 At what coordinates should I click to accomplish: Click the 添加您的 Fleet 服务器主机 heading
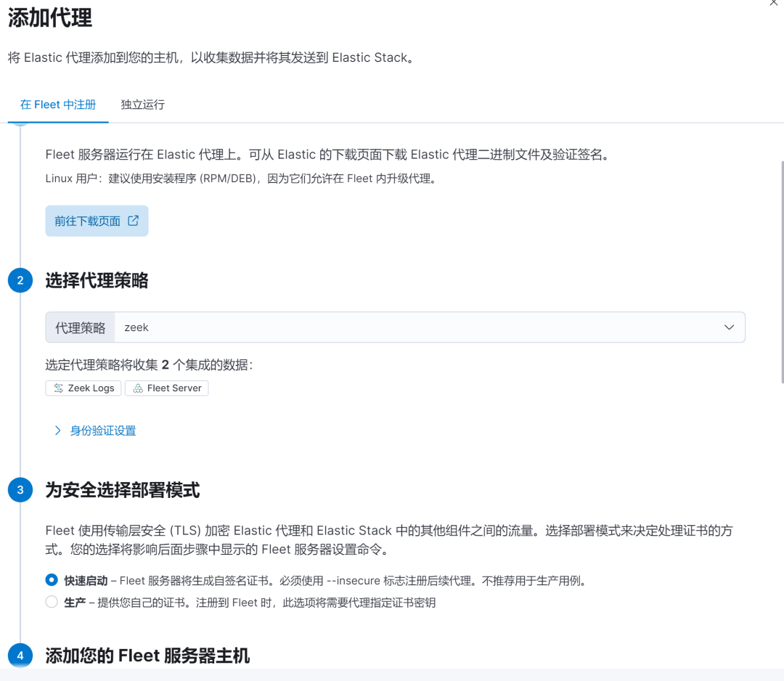(147, 656)
